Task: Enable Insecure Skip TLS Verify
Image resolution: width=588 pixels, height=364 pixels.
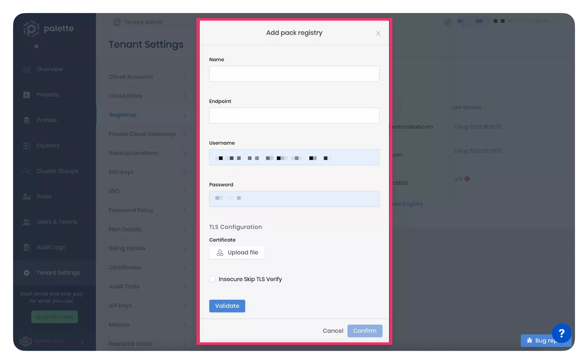Action: click(212, 279)
